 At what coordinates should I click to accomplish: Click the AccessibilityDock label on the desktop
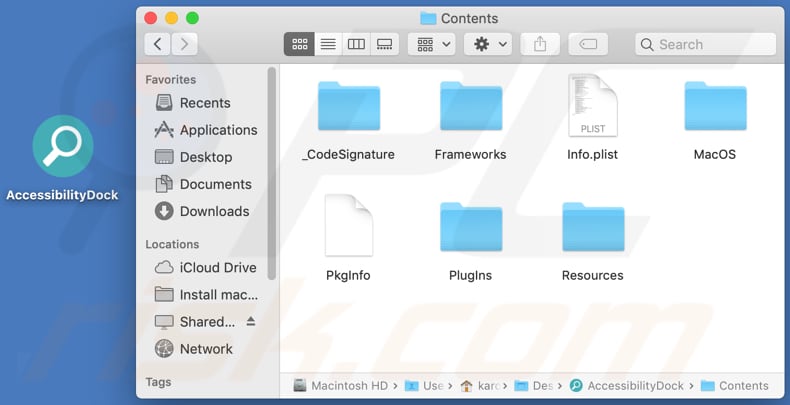coord(62,195)
